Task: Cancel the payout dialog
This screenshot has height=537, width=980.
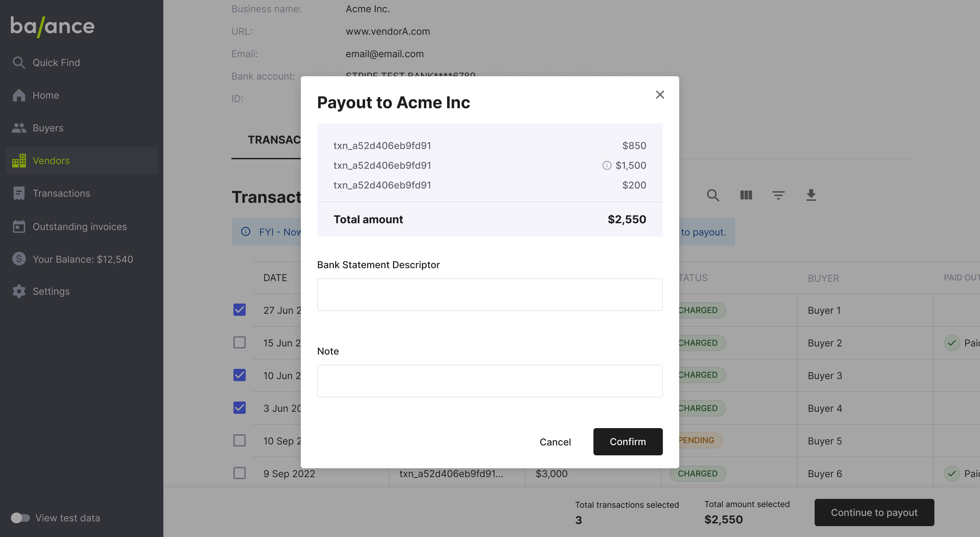Action: 555,442
